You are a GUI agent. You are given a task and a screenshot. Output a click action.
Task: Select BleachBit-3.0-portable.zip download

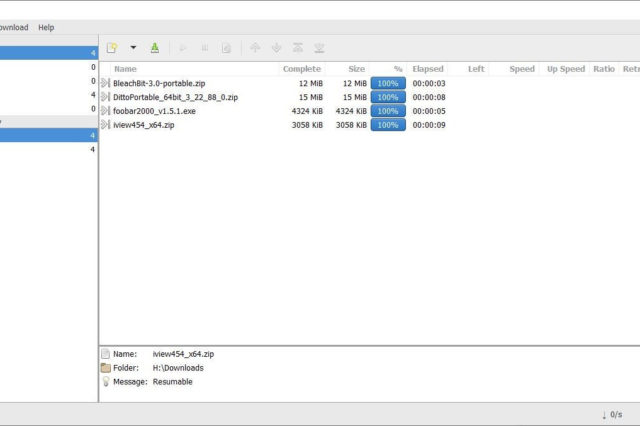pos(159,83)
